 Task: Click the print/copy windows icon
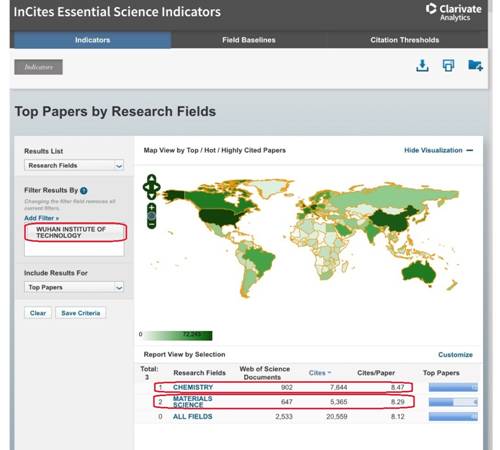click(x=448, y=65)
